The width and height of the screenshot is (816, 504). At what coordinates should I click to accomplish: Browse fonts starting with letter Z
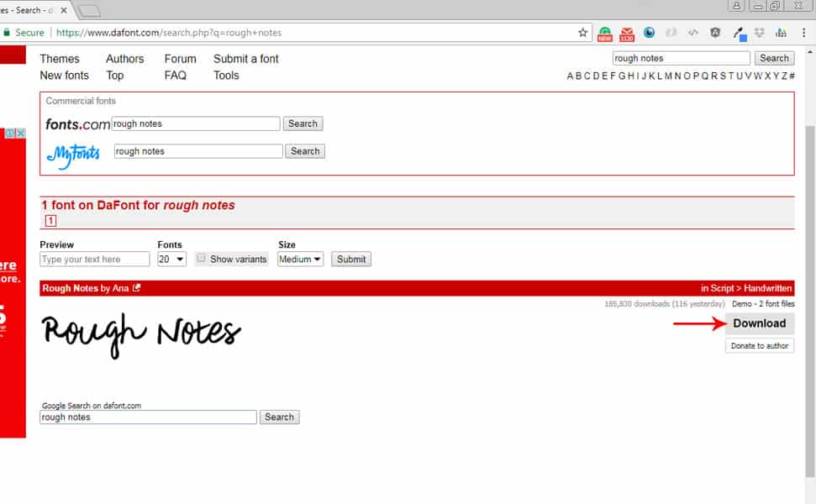(784, 76)
